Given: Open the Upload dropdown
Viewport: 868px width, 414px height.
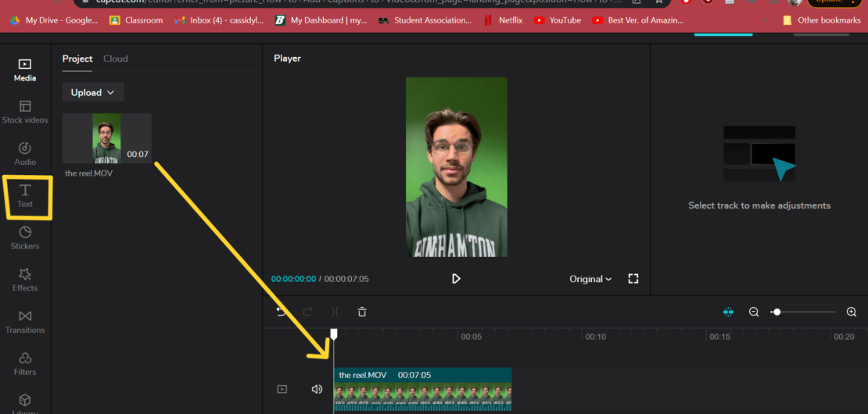Looking at the screenshot, I should 93,92.
